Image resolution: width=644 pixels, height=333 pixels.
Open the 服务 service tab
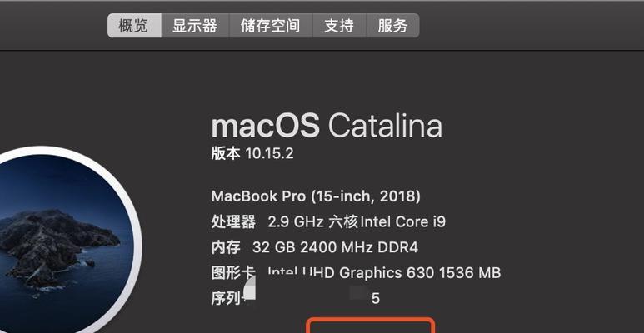pyautogui.click(x=392, y=26)
